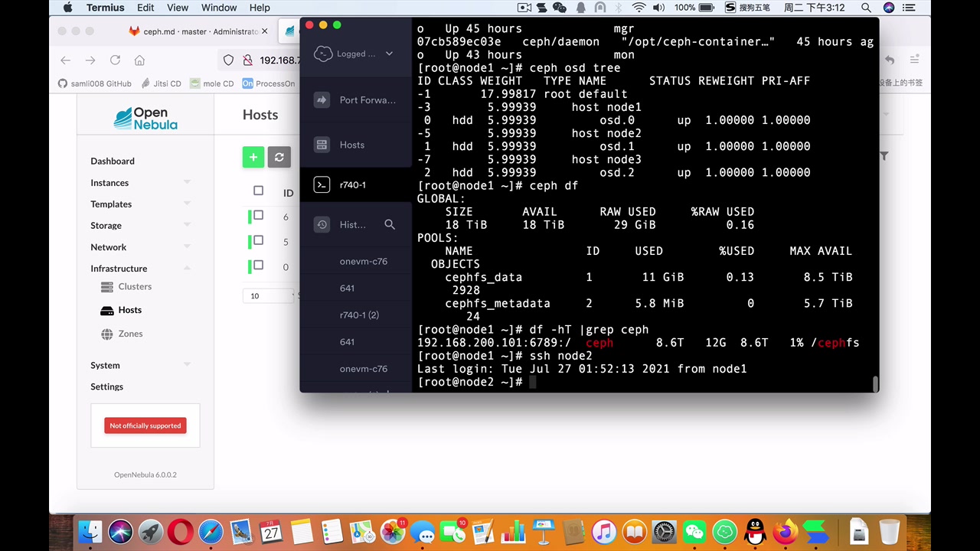Open the r740-1 (2) history entry

tap(359, 315)
